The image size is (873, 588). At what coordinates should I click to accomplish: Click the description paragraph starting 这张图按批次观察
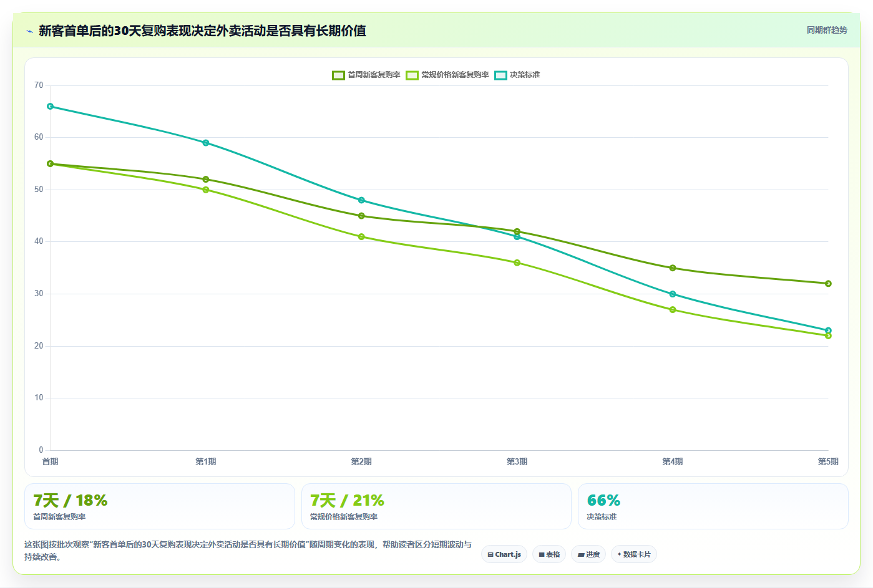coord(248,551)
